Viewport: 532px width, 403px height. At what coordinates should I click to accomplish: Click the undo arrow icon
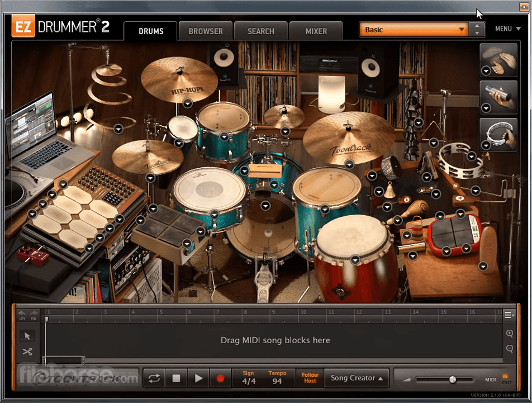click(22, 315)
